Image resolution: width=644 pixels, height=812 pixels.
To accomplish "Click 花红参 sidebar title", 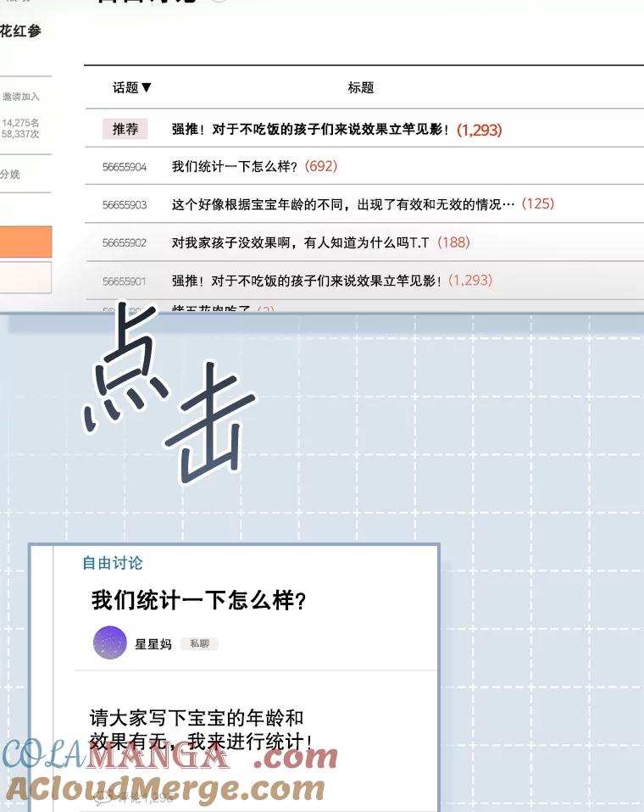I will click(x=20, y=31).
